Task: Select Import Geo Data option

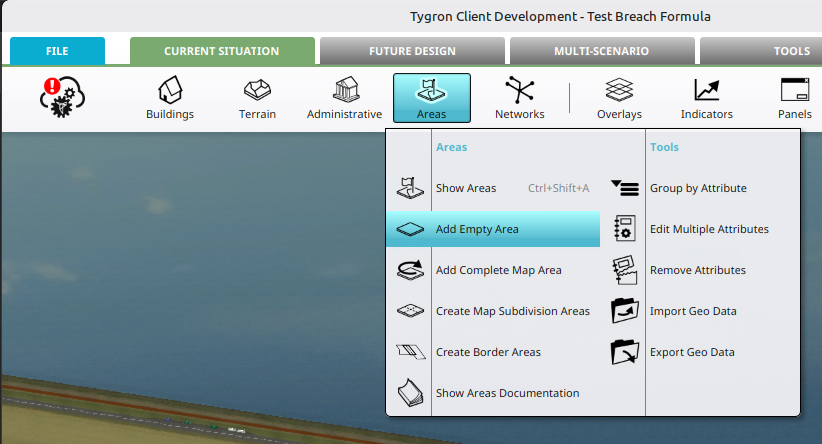Action: click(692, 311)
